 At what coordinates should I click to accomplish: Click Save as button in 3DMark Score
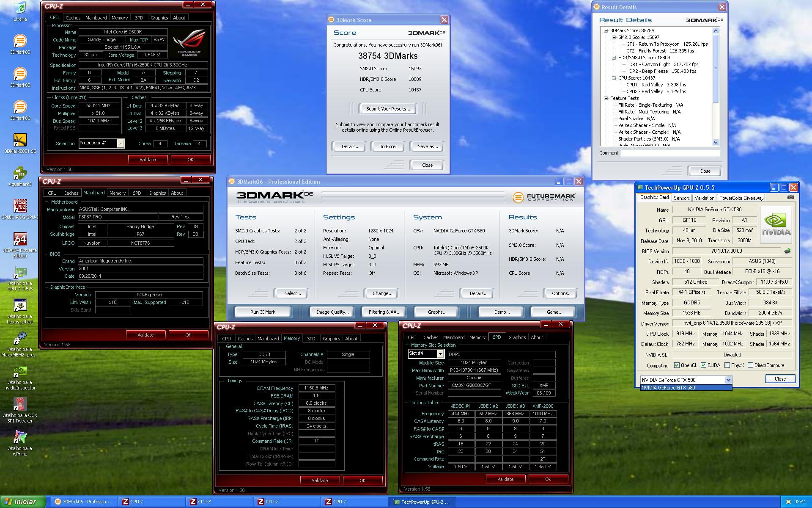point(428,146)
